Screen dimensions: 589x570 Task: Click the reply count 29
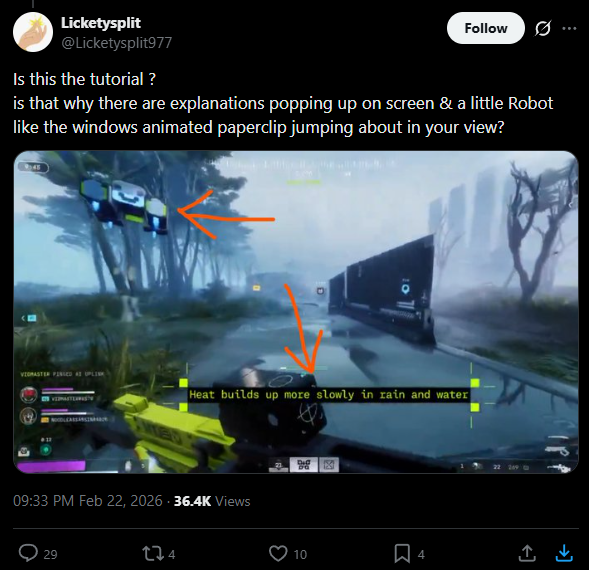(50, 554)
